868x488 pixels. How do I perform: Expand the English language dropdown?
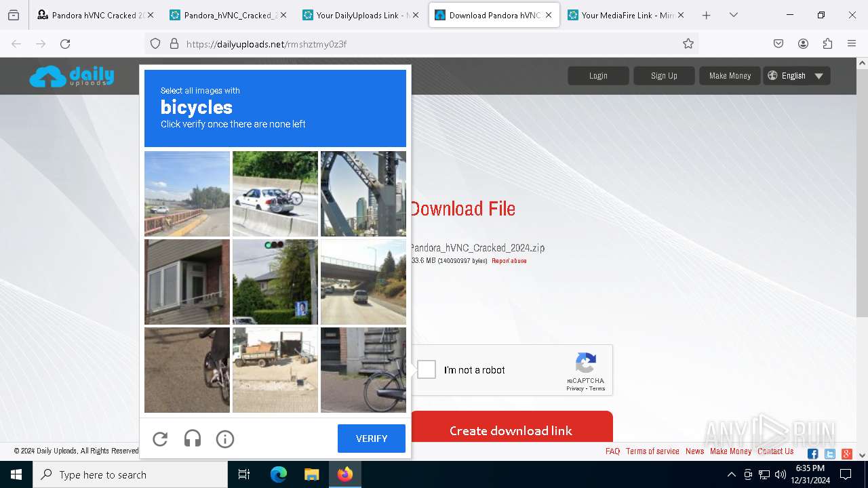796,76
